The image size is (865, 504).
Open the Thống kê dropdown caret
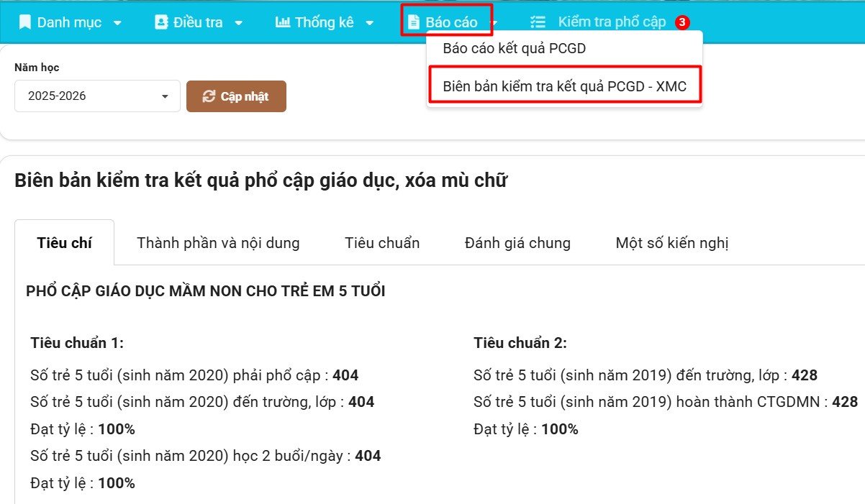click(369, 23)
